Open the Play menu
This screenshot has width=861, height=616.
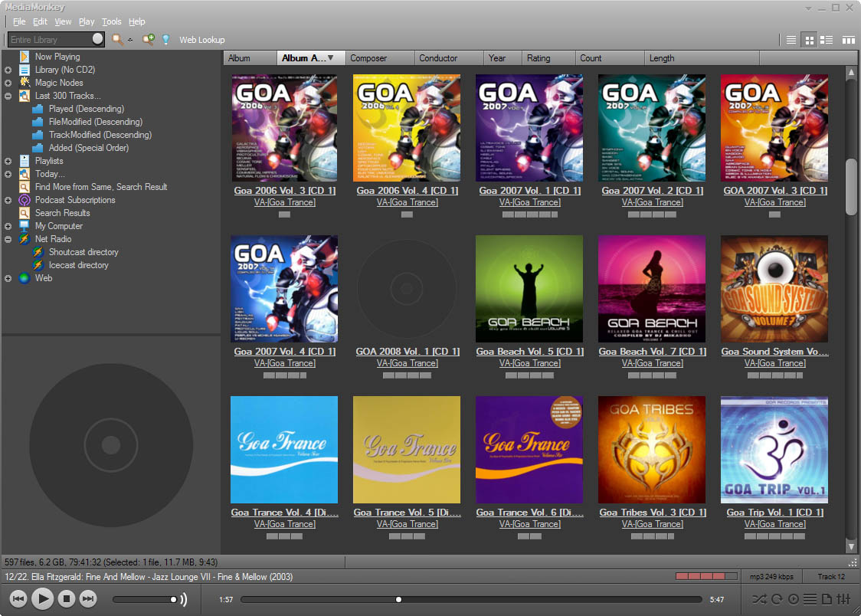coord(87,21)
